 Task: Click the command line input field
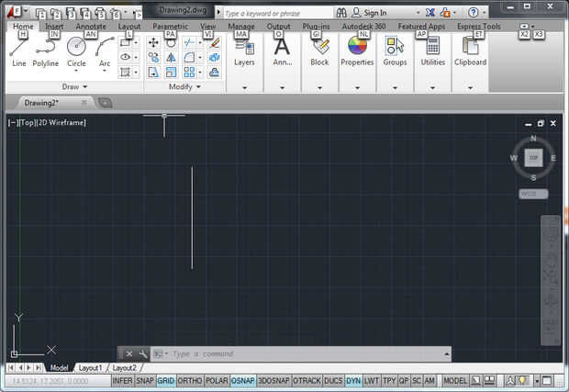pyautogui.click(x=303, y=353)
